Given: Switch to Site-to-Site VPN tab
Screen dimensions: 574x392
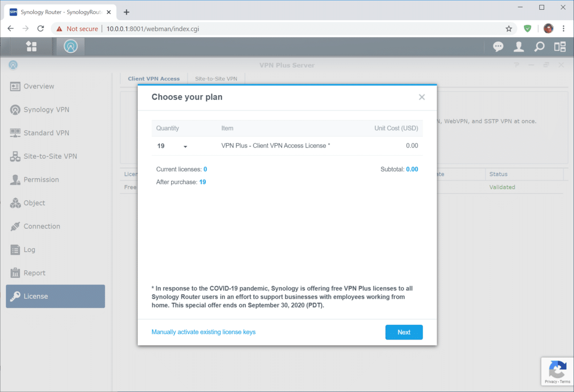Looking at the screenshot, I should [x=216, y=78].
